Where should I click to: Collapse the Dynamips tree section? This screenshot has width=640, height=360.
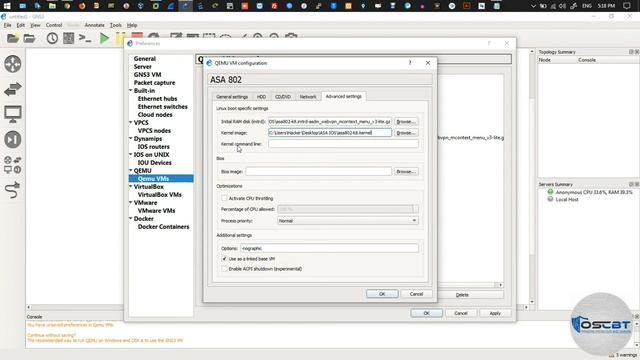click(x=131, y=139)
